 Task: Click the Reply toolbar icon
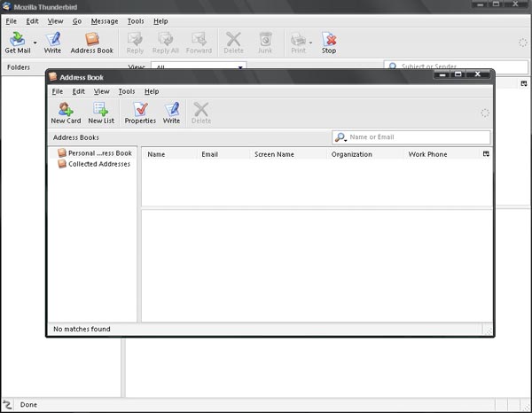135,43
